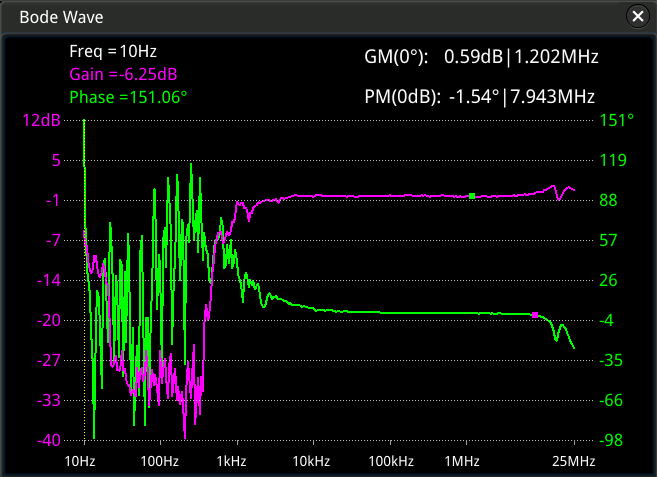Viewport: 657px width, 477px height.
Task: Click the 26 phase axis label
Action: [608, 280]
